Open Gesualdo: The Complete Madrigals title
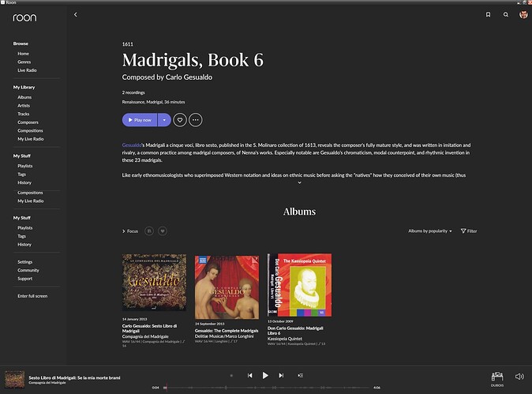The image size is (532, 394). click(227, 331)
